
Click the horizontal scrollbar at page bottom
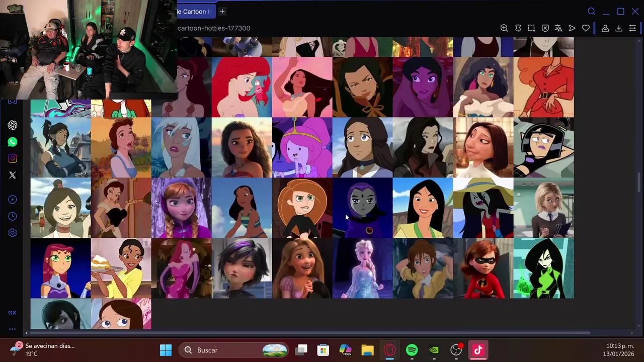click(x=310, y=333)
